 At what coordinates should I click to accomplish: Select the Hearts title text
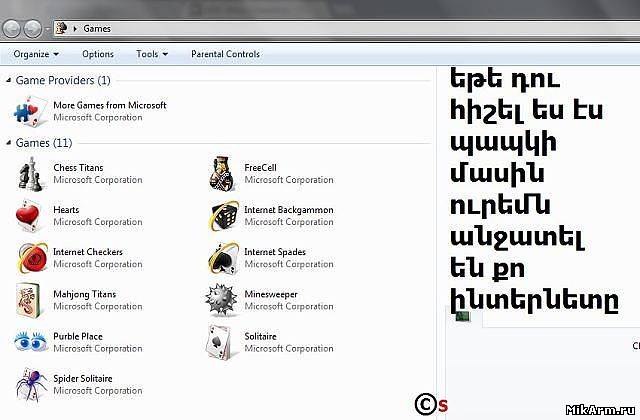tap(66, 209)
